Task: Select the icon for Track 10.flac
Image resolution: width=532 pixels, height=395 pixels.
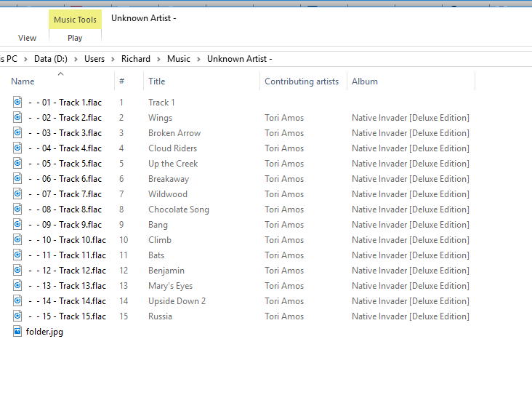Action: tap(18, 240)
